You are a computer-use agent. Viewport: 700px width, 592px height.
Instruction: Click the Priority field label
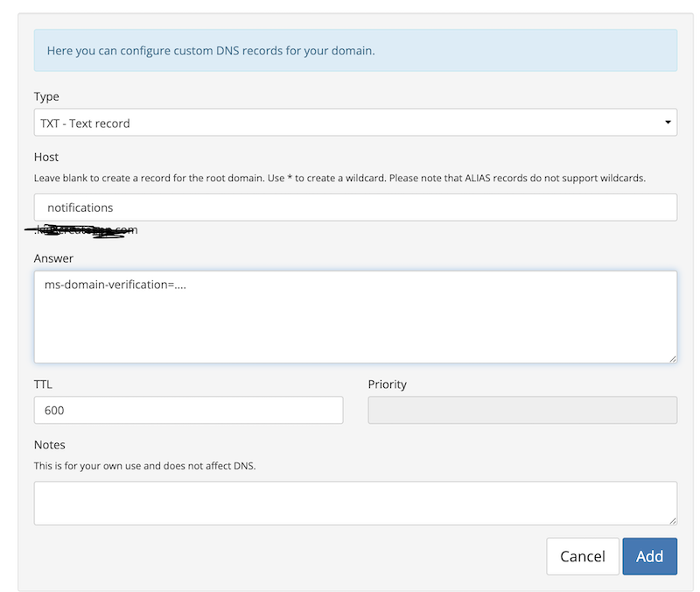[387, 384]
